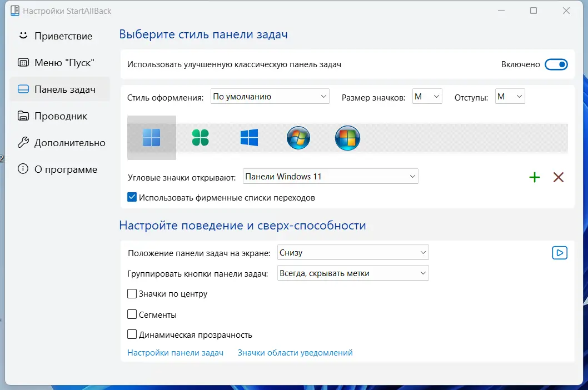
Task: Open the Дополнительно section
Action: [60, 142]
